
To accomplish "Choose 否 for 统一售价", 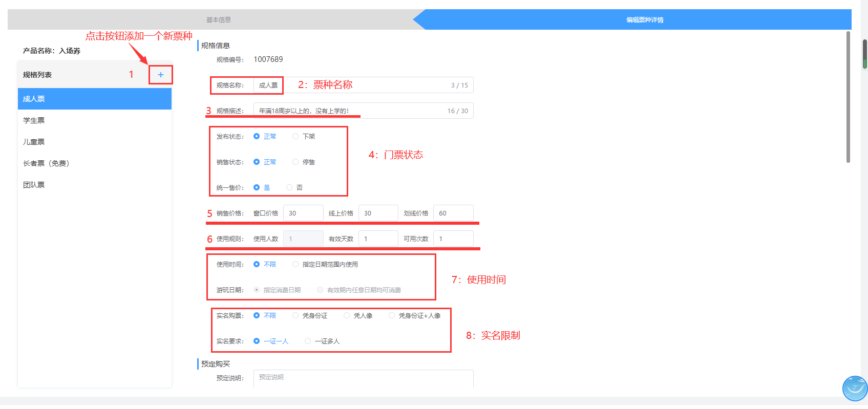I will [289, 187].
